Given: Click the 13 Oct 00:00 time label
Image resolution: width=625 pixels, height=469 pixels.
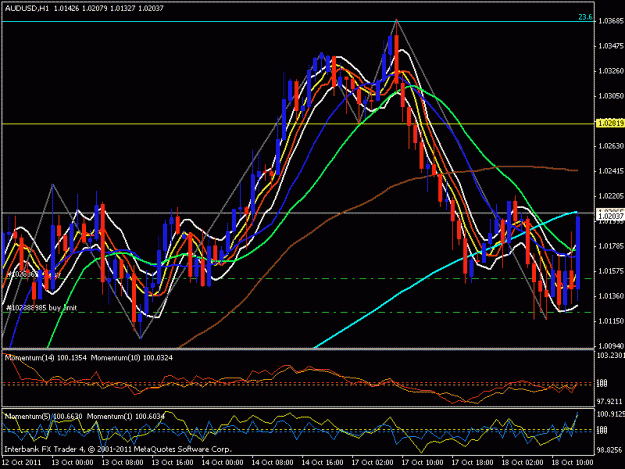Looking at the screenshot, I should coord(73,462).
